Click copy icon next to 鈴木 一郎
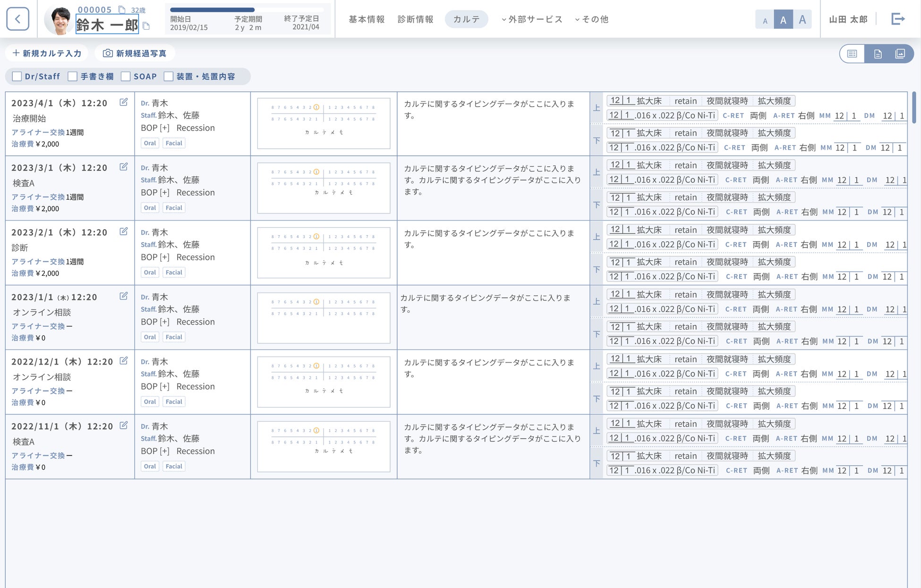Image resolution: width=921 pixels, height=588 pixels. 146,26
